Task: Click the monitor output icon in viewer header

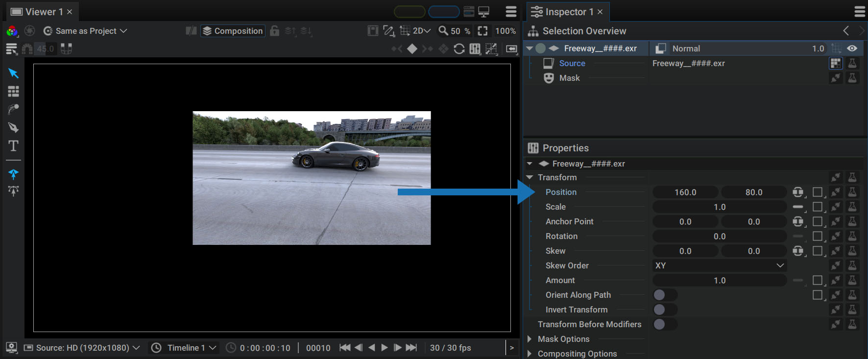Action: [484, 11]
